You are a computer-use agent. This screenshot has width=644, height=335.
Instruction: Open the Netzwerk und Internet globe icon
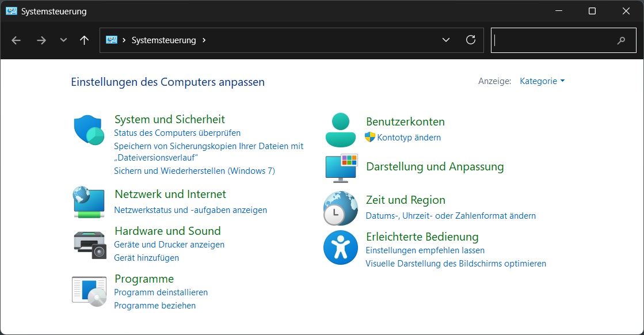89,202
